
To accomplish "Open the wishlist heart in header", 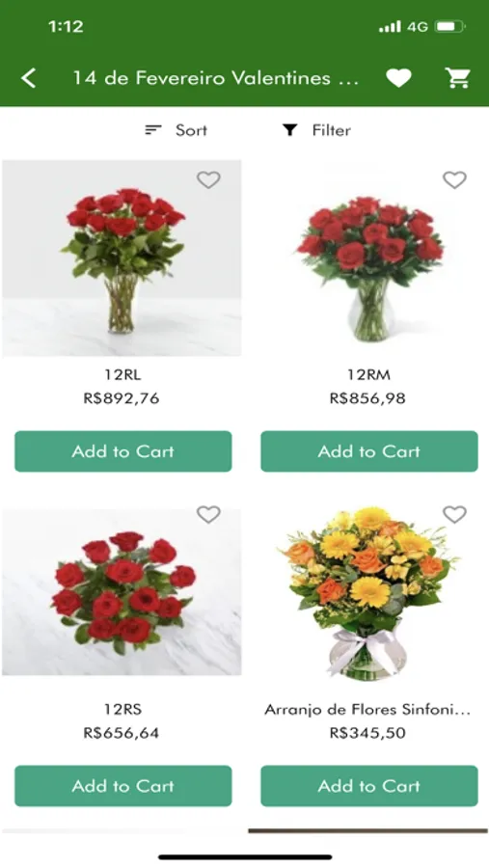I will pos(398,78).
